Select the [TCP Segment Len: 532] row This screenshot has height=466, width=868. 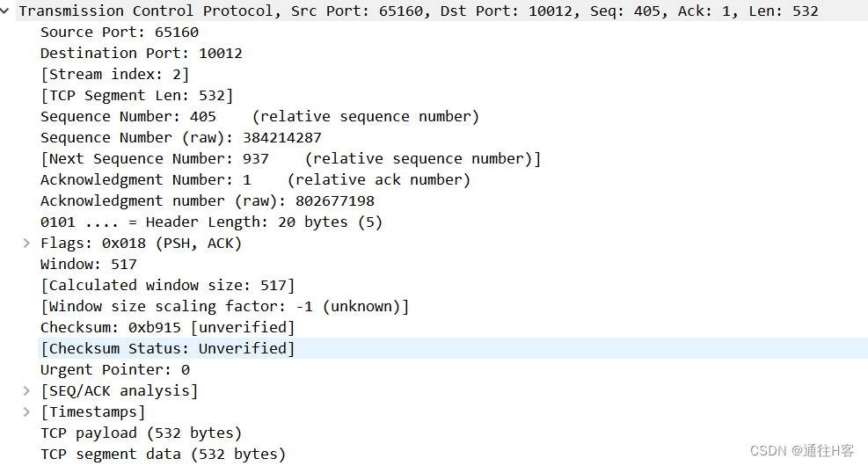tap(136, 96)
